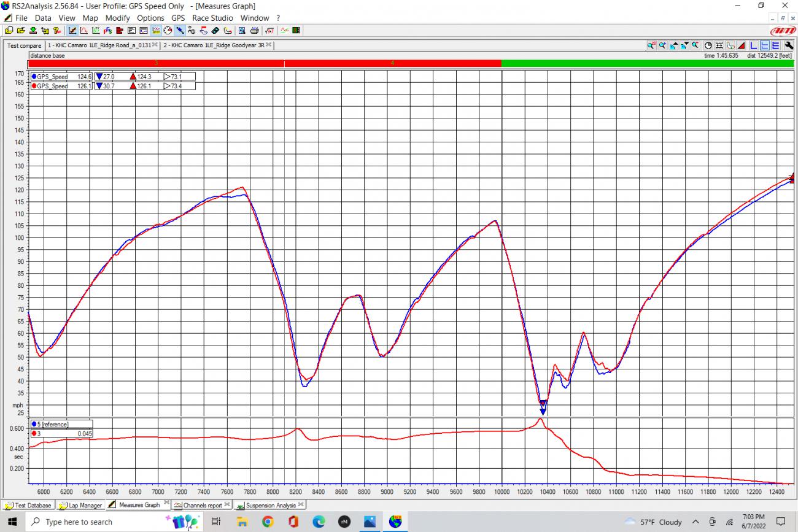Click red segment 3 in distance base bar
The height and width of the screenshot is (532, 798).
point(156,63)
